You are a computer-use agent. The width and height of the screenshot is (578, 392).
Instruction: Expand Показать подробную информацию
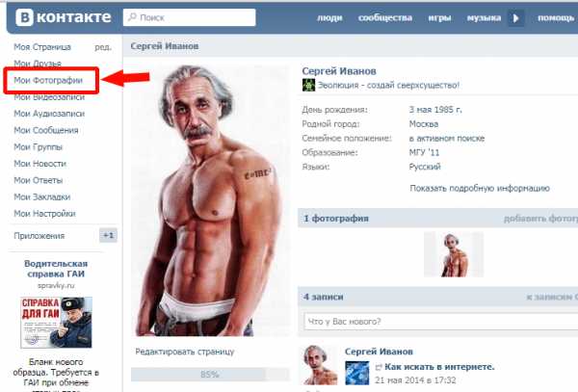click(480, 188)
